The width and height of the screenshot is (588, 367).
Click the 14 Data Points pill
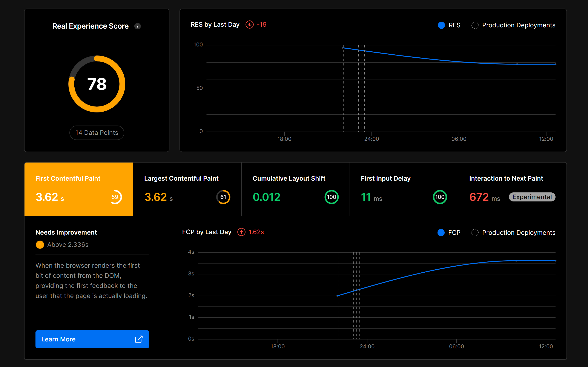97,132
